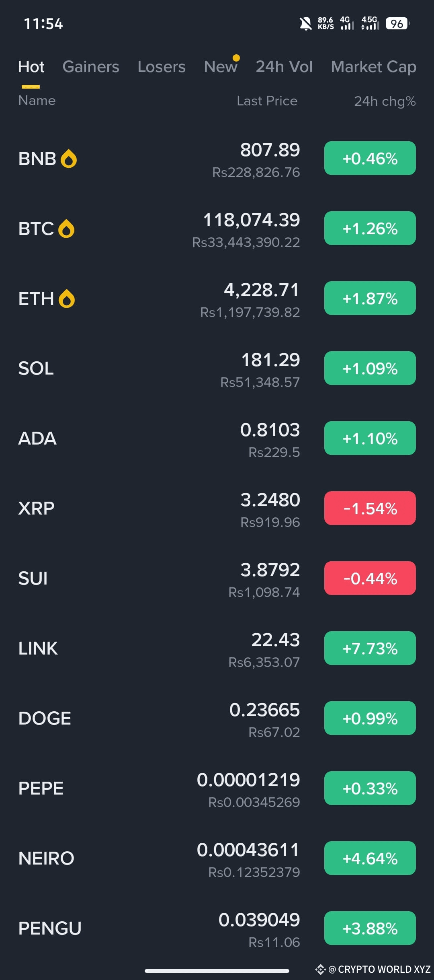The height and width of the screenshot is (980, 434).
Task: Tap the red XRP -1.54% badge
Action: [370, 508]
